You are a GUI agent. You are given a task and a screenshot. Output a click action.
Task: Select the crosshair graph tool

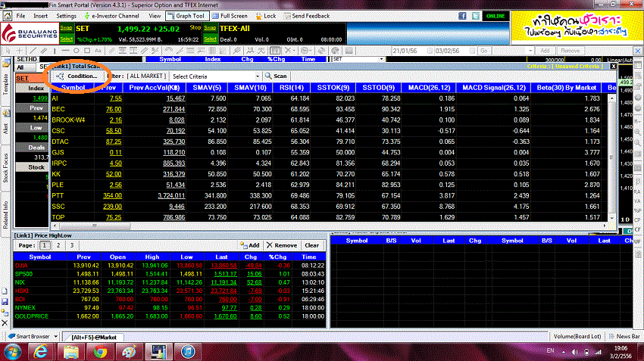click(19, 51)
